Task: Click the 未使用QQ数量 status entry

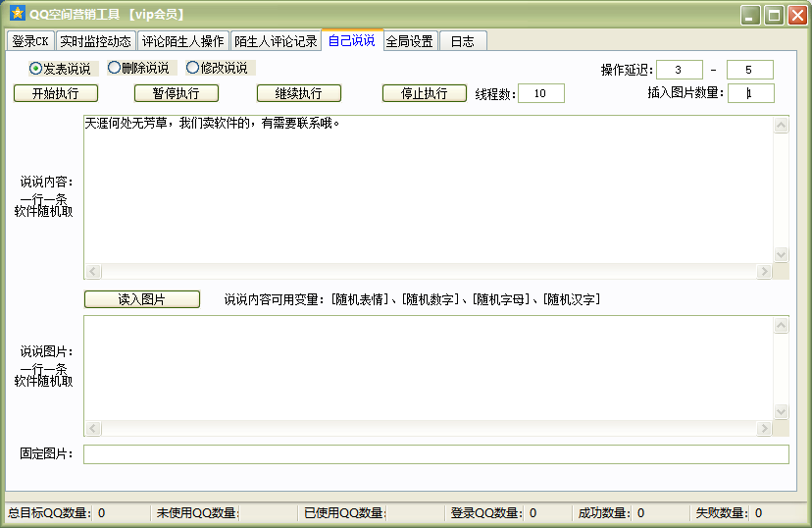Action: tap(198, 513)
